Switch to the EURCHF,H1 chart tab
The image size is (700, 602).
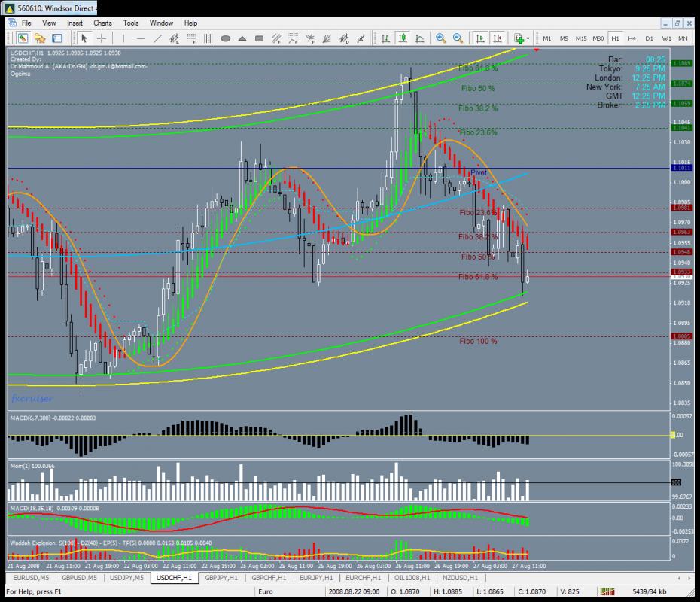(364, 577)
